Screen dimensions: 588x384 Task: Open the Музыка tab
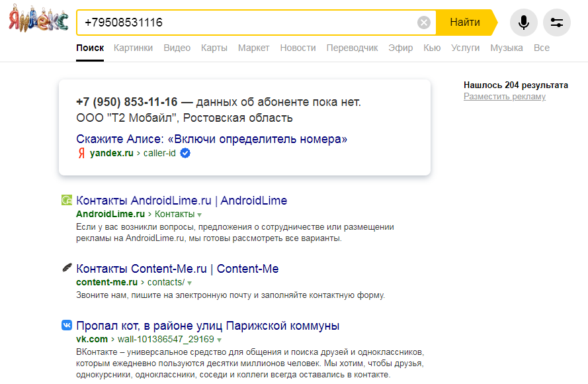(507, 48)
